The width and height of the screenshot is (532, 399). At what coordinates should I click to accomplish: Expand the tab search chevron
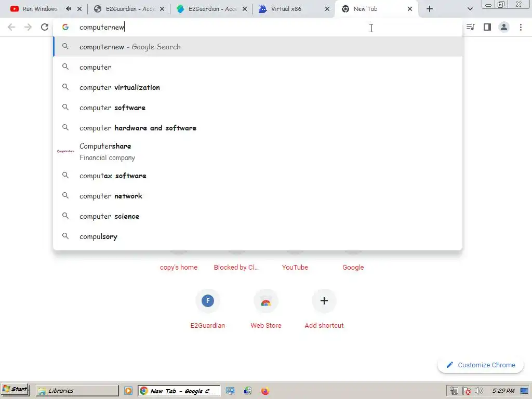[470, 9]
